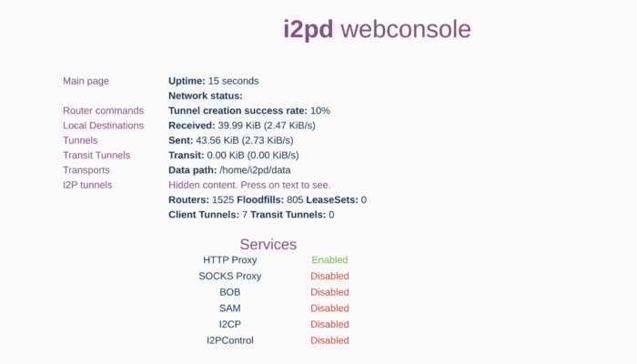Open the I2CP service link
This screenshot has height=364, width=637.
click(x=229, y=324)
